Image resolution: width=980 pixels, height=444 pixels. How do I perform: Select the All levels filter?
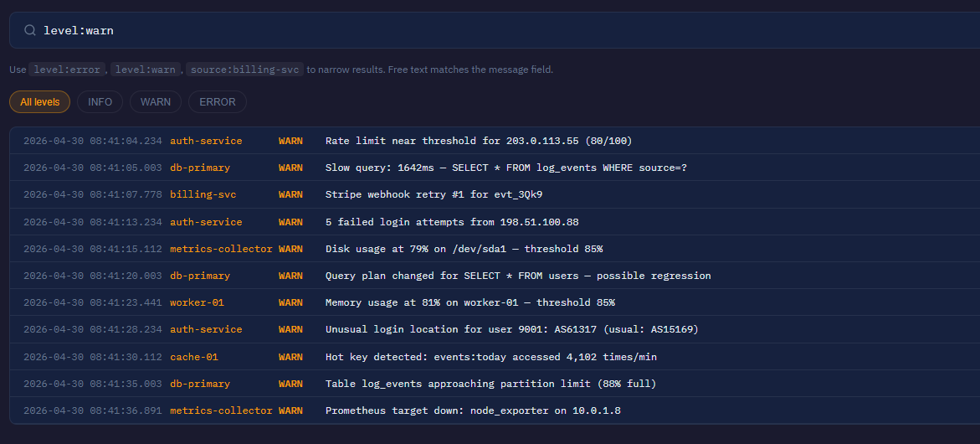coord(40,102)
